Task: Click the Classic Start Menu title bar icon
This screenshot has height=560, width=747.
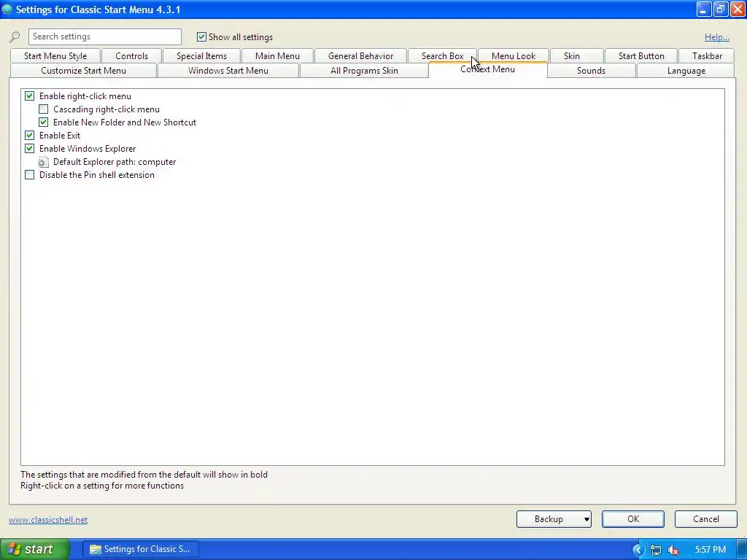Action: point(7,9)
